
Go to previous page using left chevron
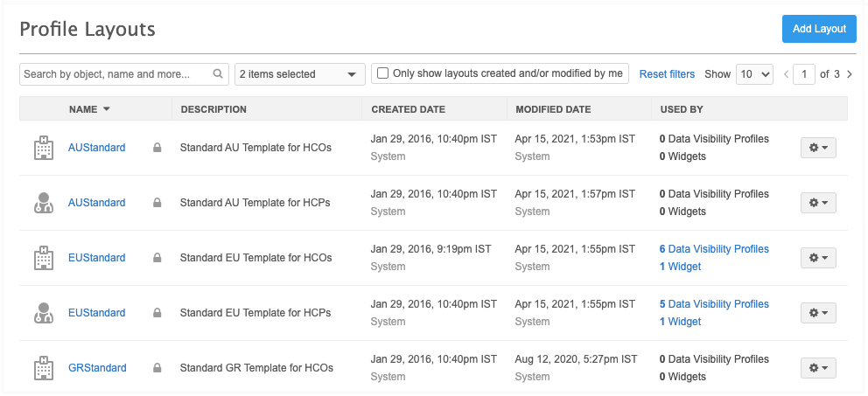(x=786, y=74)
